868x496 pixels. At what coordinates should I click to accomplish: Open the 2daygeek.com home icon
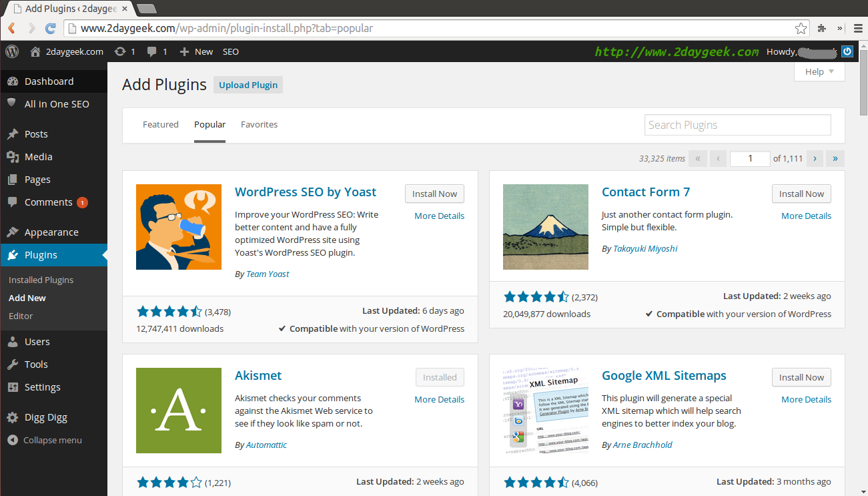pos(36,51)
